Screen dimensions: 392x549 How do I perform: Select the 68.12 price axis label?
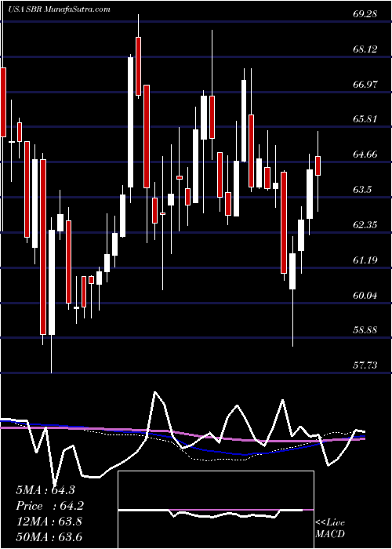click(x=365, y=49)
